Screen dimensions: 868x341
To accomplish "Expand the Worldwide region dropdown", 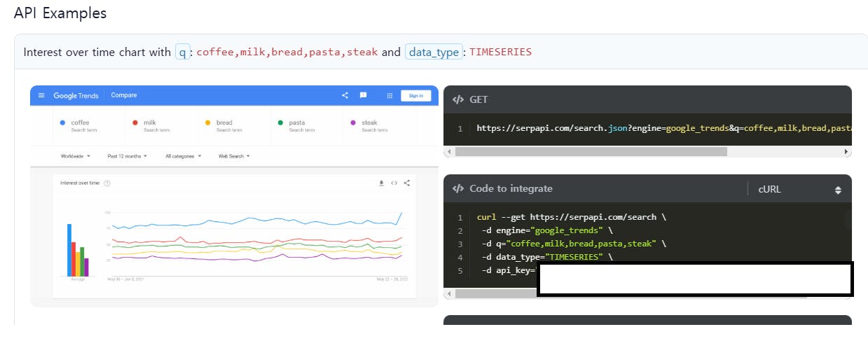I will pyautogui.click(x=75, y=156).
